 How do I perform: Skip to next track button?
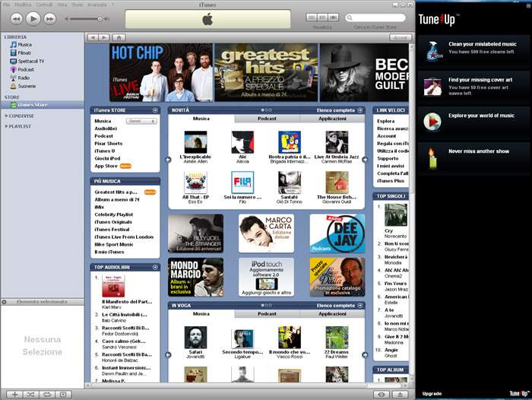tap(50, 19)
